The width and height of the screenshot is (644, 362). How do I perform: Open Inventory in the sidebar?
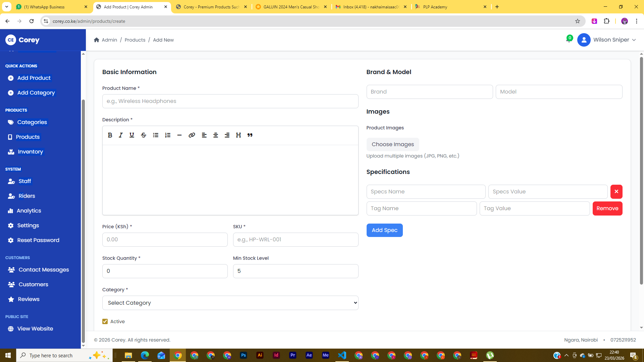30,152
